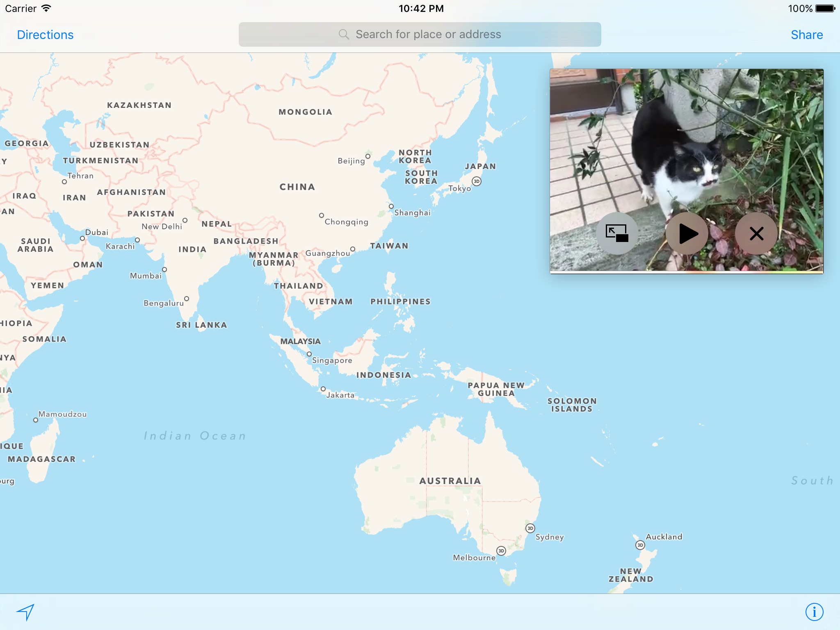Viewport: 840px width, 630px height.
Task: Tap the Auckland 3D flyover badge
Action: (x=640, y=545)
